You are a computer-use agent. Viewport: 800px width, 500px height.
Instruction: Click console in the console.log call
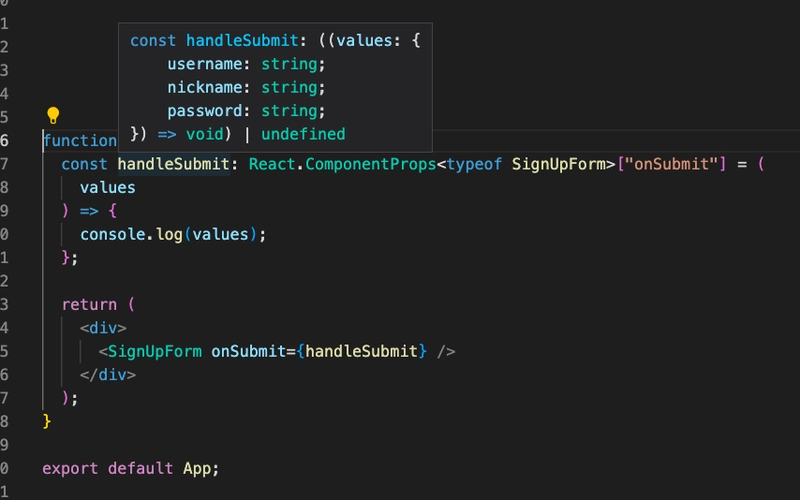[113, 235]
